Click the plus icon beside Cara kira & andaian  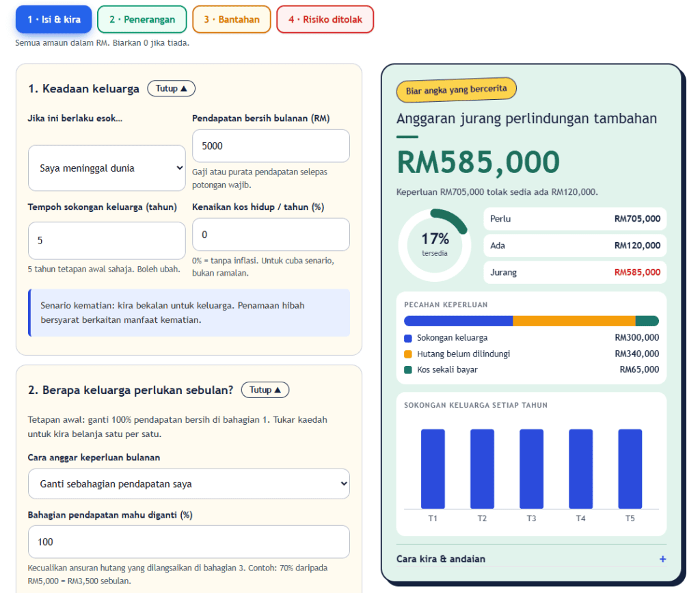662,559
